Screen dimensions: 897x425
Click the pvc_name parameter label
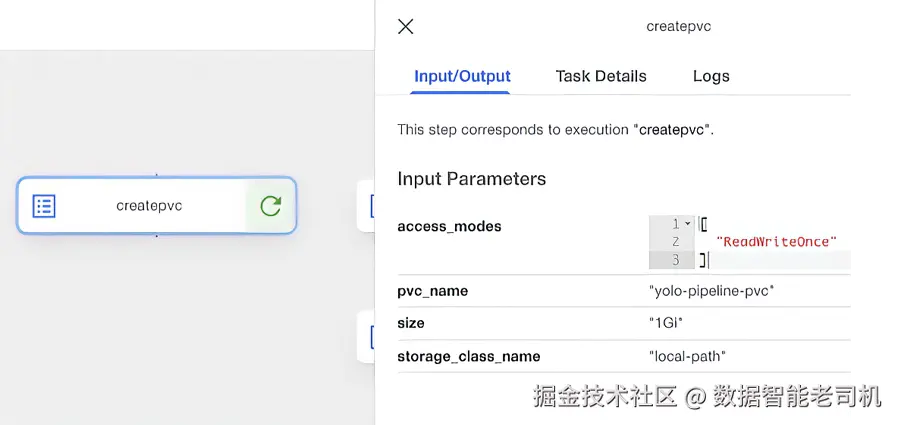pyautogui.click(x=432, y=291)
